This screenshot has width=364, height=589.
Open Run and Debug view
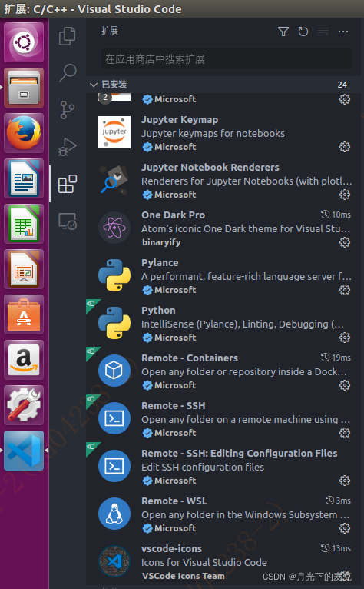point(68,147)
